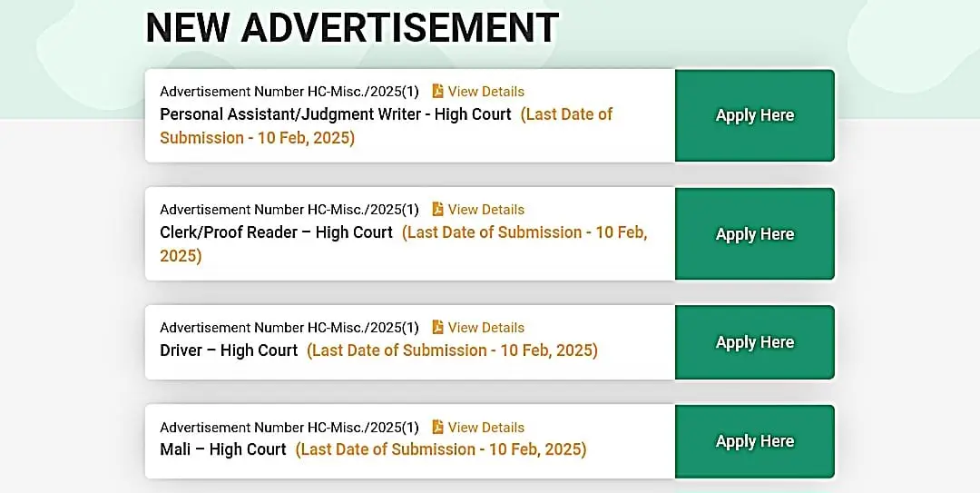Click Advertisement Number text in Personal Assistant row

pos(289,92)
